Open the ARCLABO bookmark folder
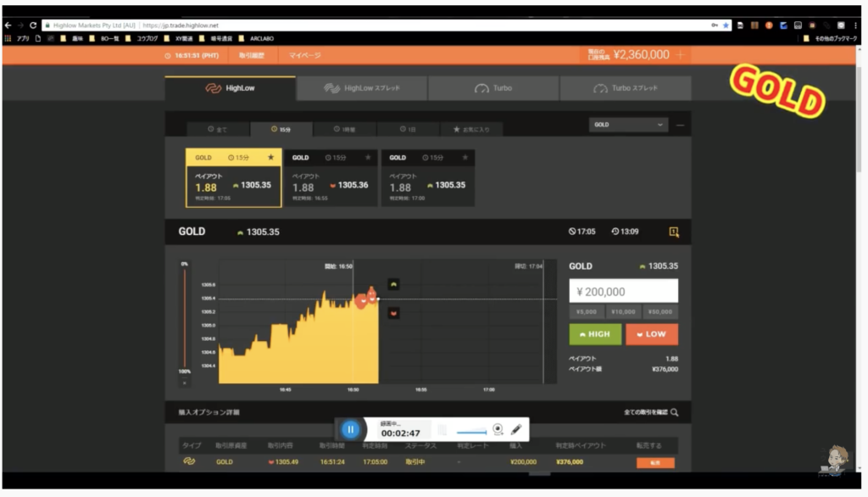Image resolution: width=868 pixels, height=497 pixels. [x=256, y=39]
